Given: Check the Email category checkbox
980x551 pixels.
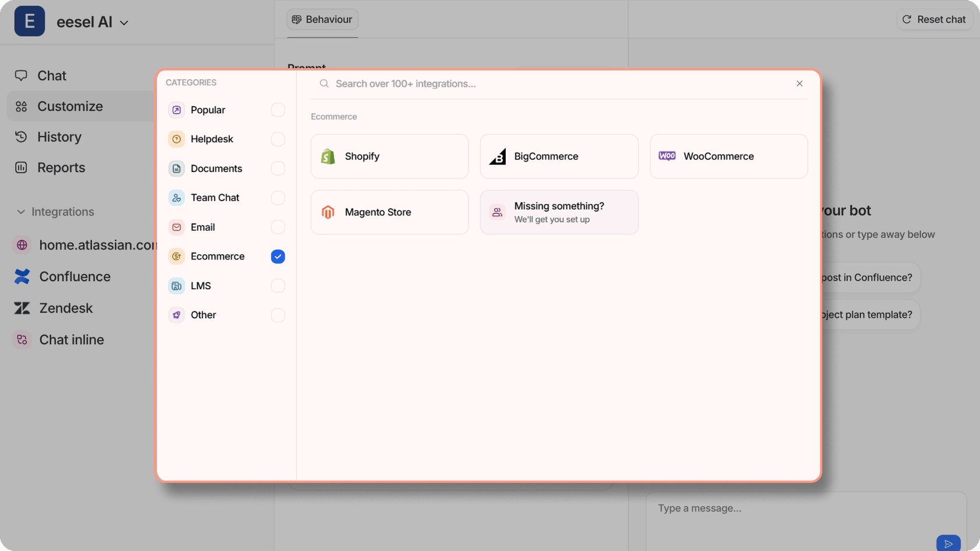Looking at the screenshot, I should pos(278,227).
